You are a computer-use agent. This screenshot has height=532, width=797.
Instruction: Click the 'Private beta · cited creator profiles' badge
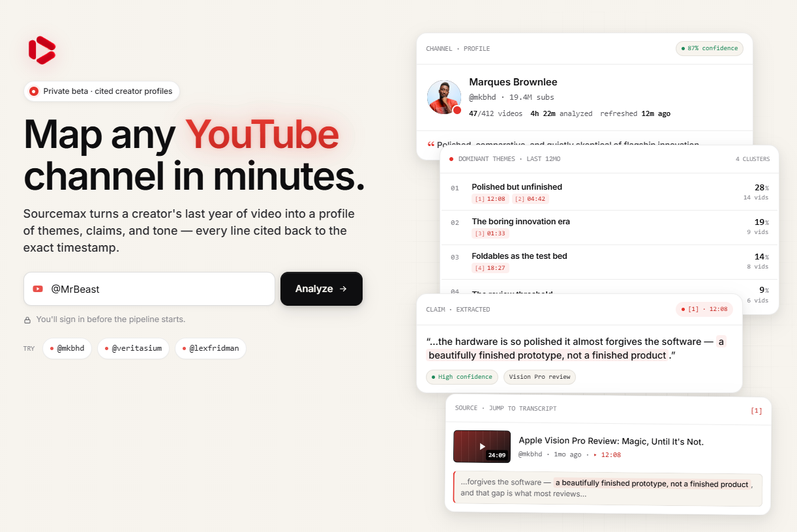click(x=102, y=91)
